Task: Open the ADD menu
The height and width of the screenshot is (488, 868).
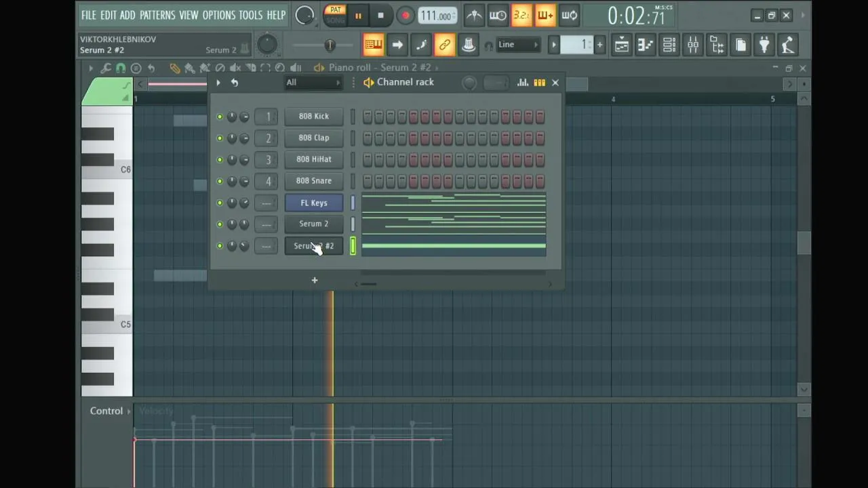Action: coord(127,15)
